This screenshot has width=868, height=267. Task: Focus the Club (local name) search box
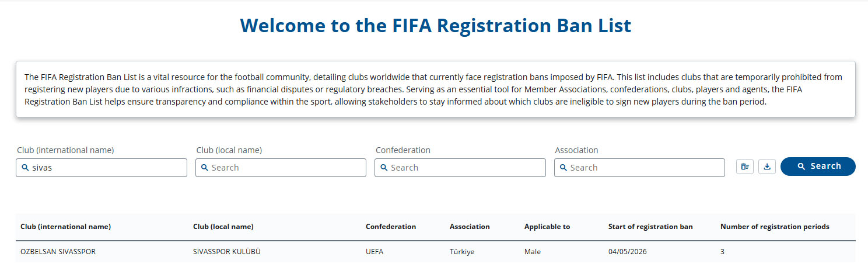tap(281, 168)
